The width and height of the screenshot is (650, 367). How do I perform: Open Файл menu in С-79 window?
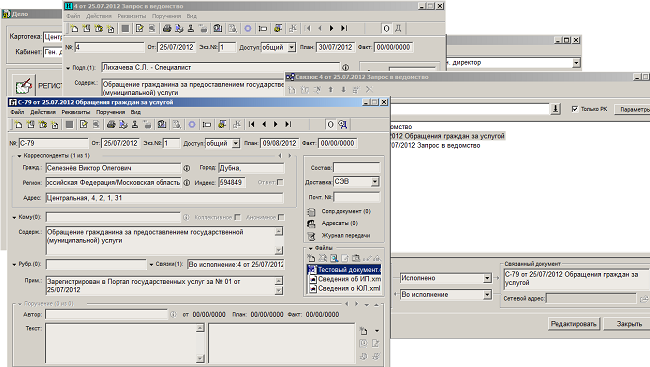click(x=17, y=112)
